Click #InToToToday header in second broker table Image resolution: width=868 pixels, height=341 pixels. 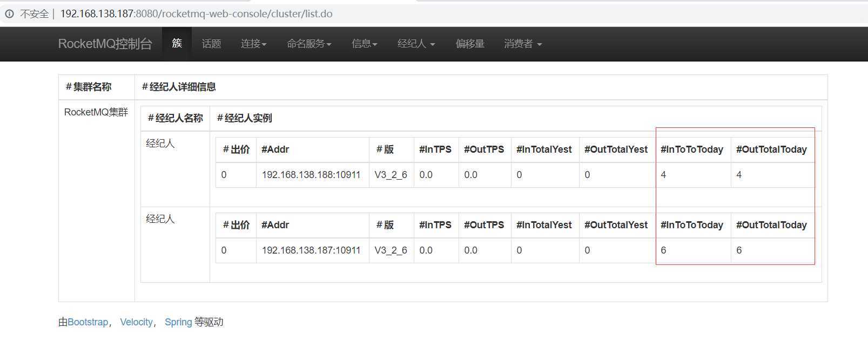(692, 225)
